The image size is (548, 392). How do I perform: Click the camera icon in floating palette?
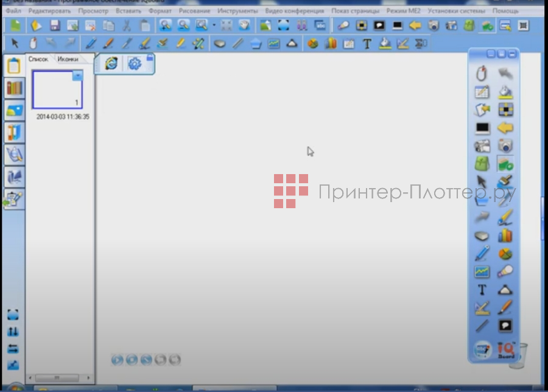505,145
